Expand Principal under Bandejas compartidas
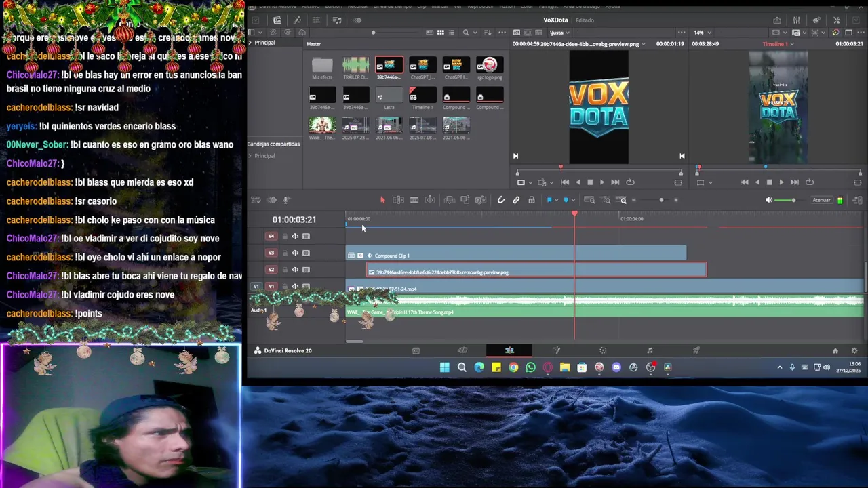This screenshot has width=868, height=488. click(250, 156)
